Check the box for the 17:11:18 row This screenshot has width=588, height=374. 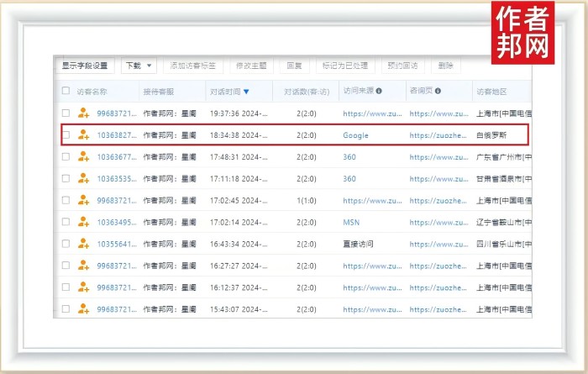coord(66,178)
